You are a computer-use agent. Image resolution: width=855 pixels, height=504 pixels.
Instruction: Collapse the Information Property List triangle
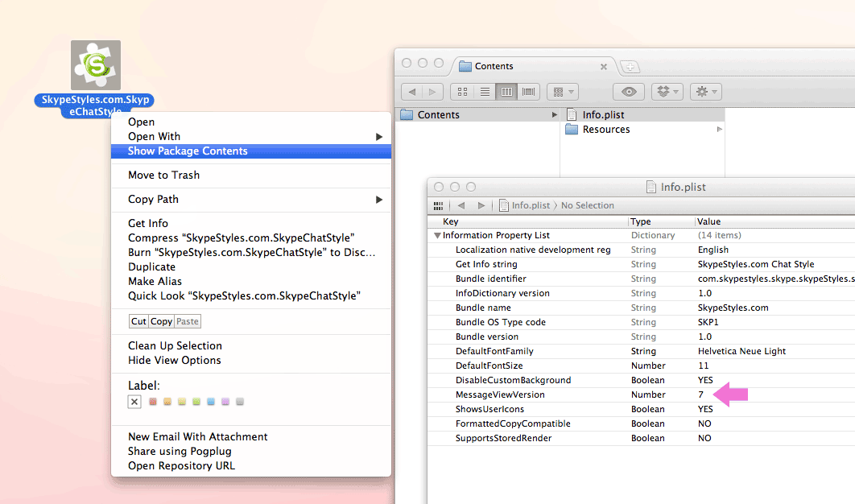(x=437, y=236)
